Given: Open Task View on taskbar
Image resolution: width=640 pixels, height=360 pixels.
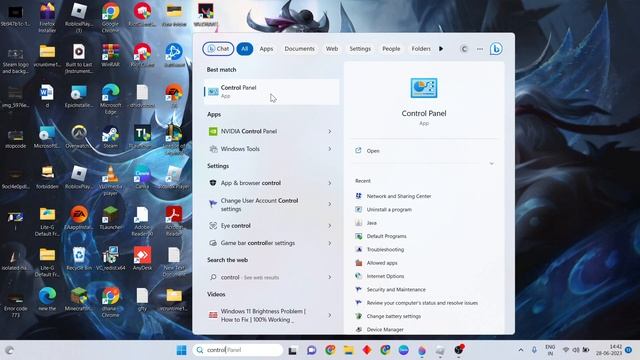Looking at the screenshot, I should (x=293, y=350).
